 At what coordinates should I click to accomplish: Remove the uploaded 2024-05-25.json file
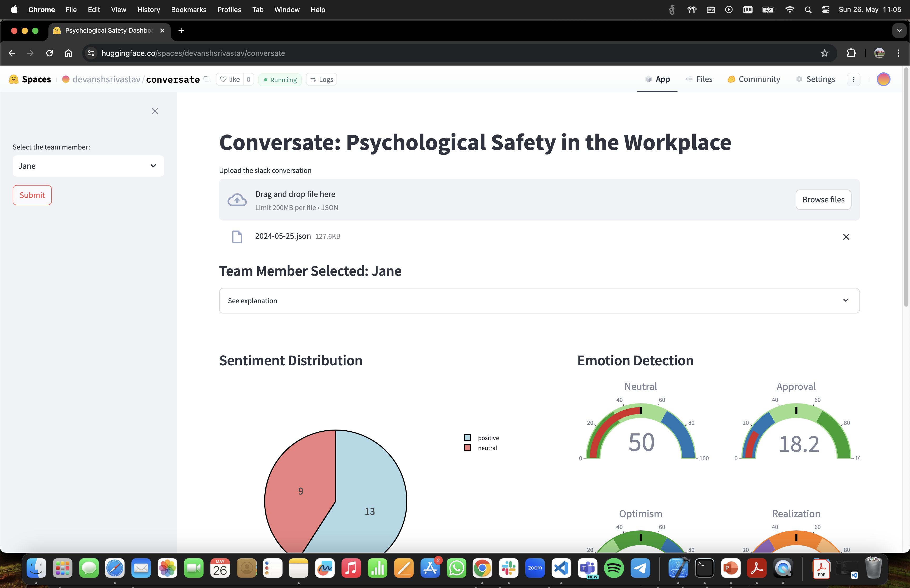846,237
